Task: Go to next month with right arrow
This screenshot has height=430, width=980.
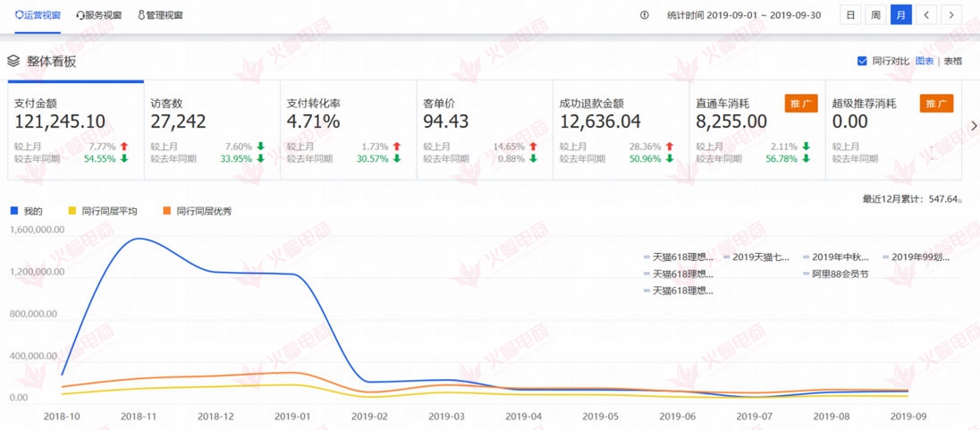Action: pyautogui.click(x=950, y=15)
